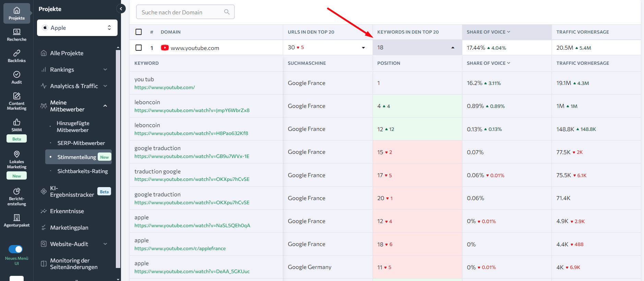The width and height of the screenshot is (644, 281).
Task: Click the YouTube favicon next to www.youtube.com
Action: [x=165, y=48]
